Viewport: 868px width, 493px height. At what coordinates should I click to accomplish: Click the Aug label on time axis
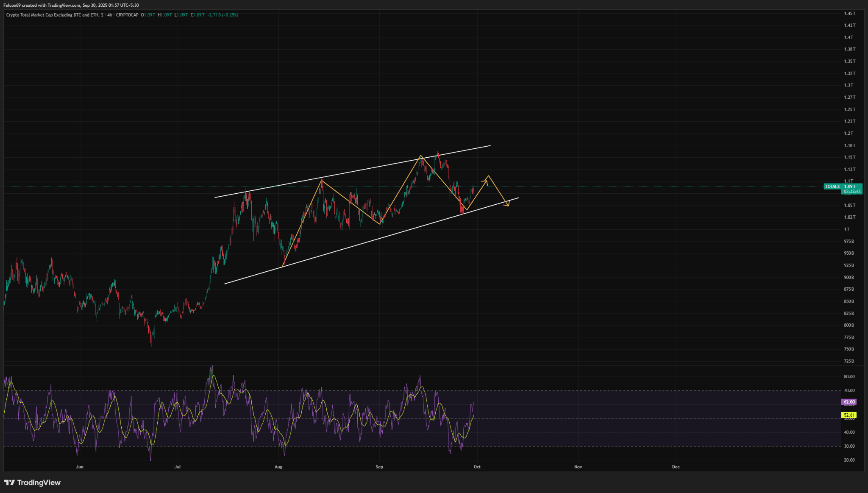click(x=278, y=467)
